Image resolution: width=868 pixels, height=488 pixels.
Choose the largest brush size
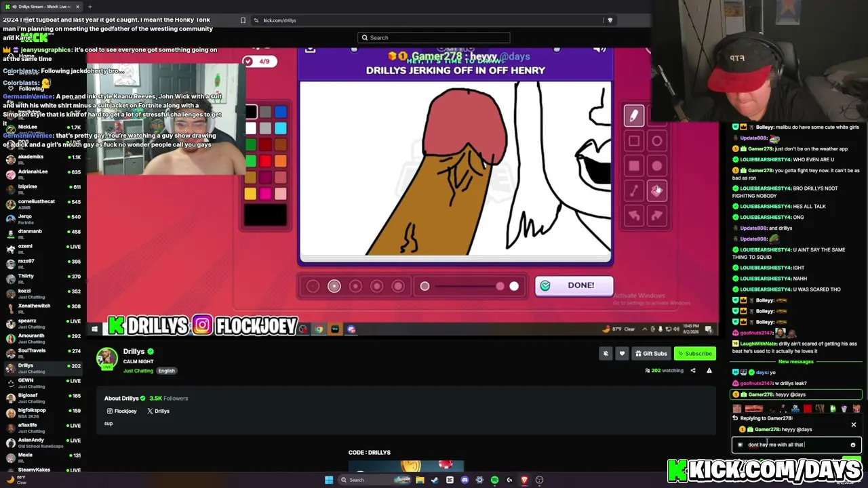pyautogui.click(x=398, y=286)
